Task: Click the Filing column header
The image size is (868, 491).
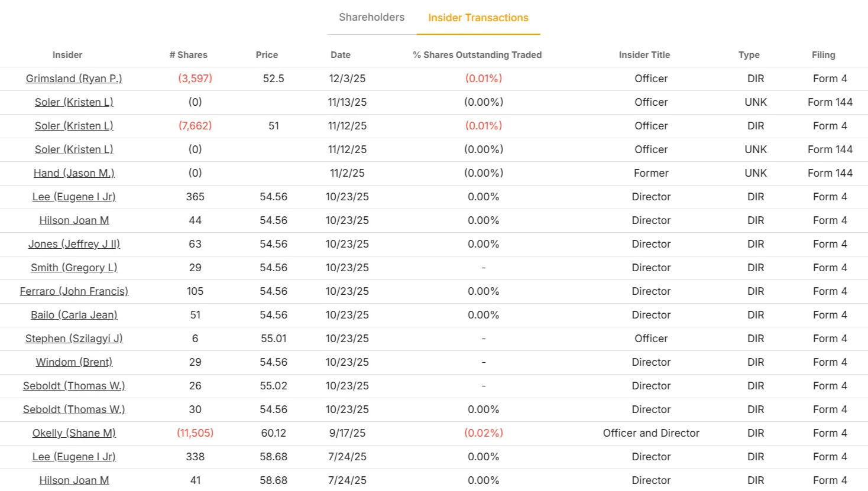Action: [x=823, y=55]
